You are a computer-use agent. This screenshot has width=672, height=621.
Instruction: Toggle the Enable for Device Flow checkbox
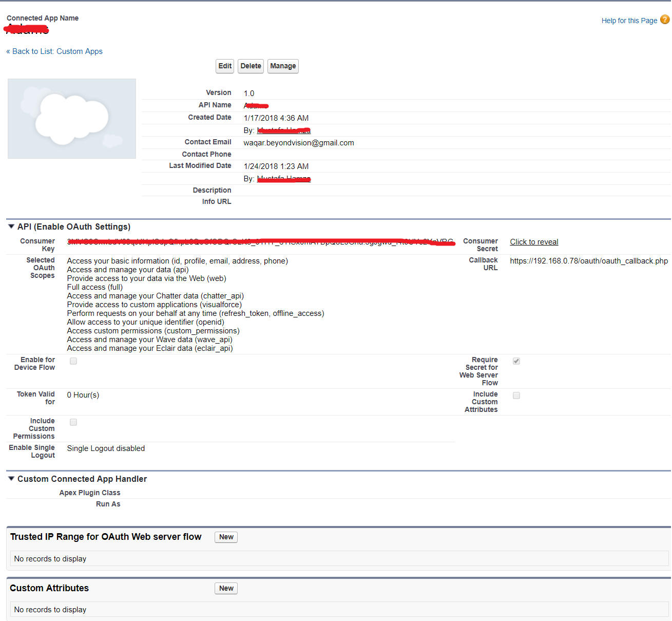click(73, 361)
